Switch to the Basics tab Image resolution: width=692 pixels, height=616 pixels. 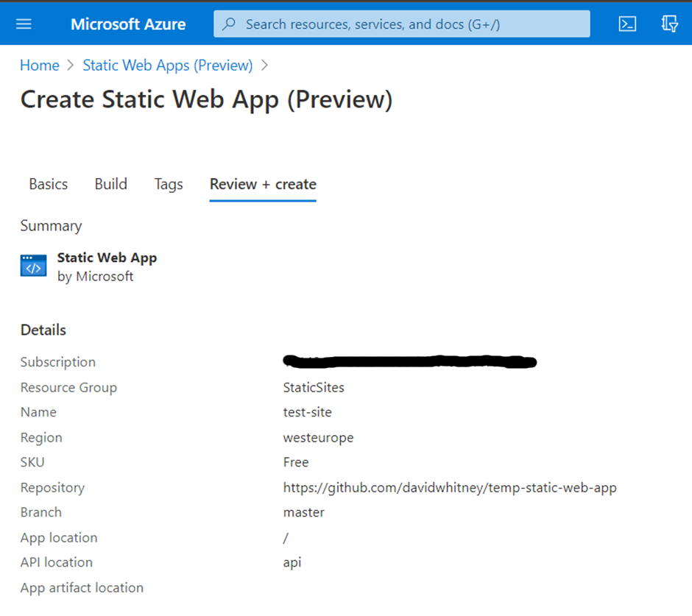49,184
